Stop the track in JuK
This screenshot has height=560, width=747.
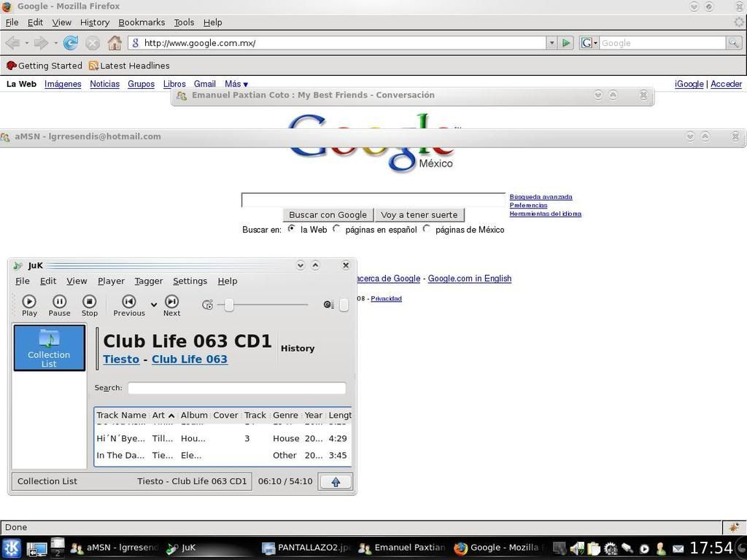[x=89, y=306]
